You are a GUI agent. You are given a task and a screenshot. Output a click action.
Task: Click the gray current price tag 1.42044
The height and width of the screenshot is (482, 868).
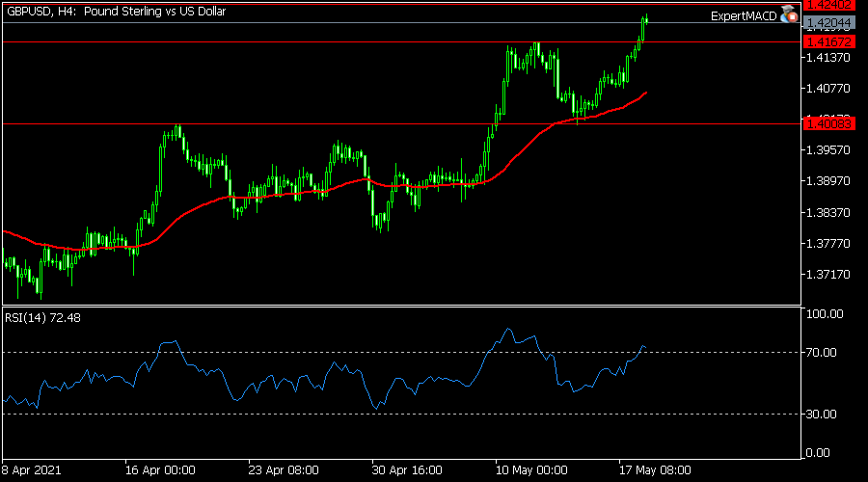pyautogui.click(x=829, y=23)
